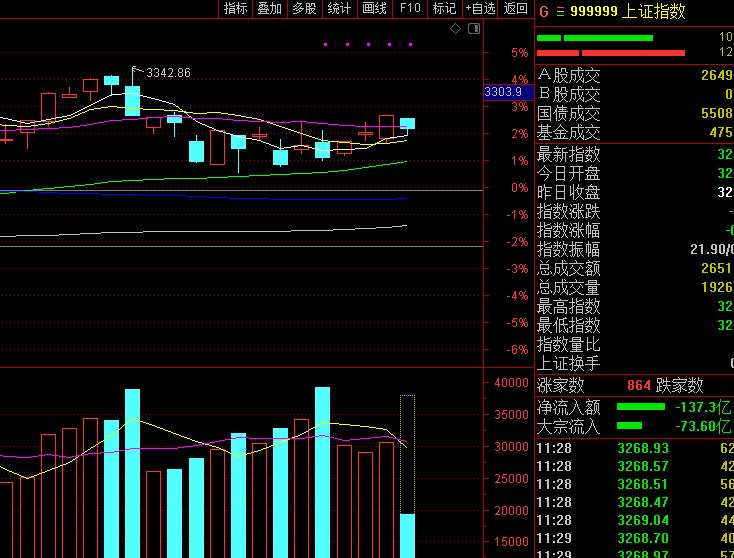Image resolution: width=734 pixels, height=558 pixels.
Task: Click the 叠加 overlay button
Action: pos(270,8)
